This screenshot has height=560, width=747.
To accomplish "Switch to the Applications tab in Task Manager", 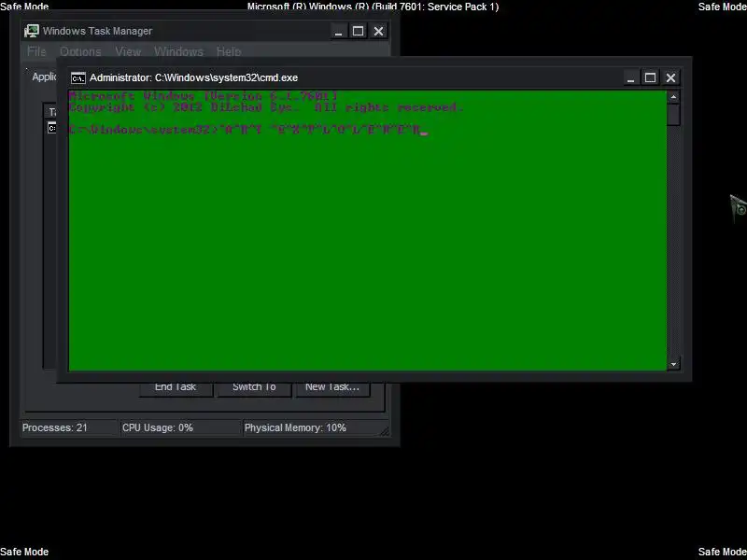I will (x=44, y=77).
